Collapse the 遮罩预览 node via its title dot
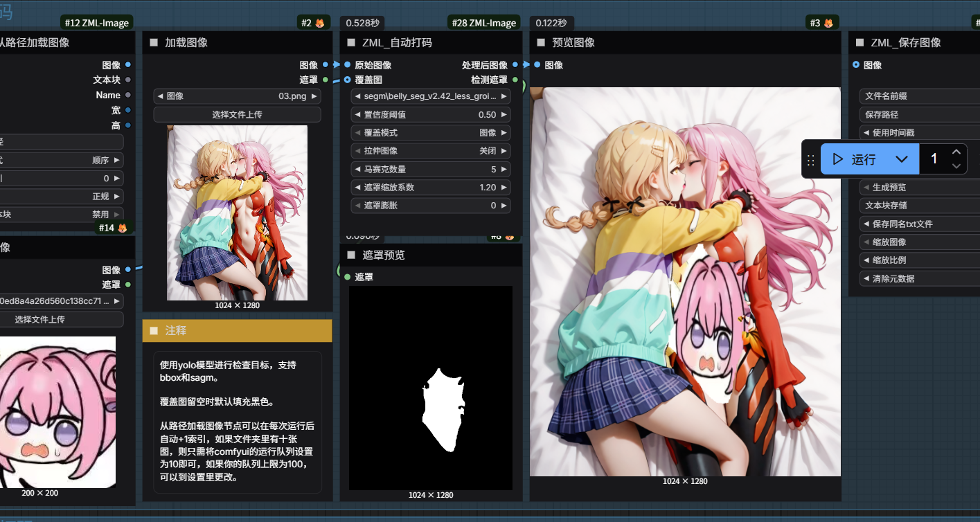Image resolution: width=980 pixels, height=522 pixels. 351,255
